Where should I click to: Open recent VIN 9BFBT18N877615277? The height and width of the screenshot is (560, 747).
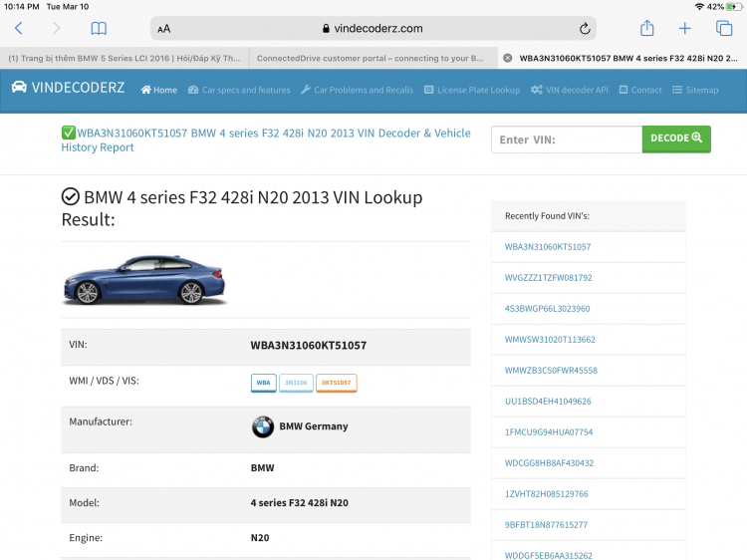coord(546,525)
